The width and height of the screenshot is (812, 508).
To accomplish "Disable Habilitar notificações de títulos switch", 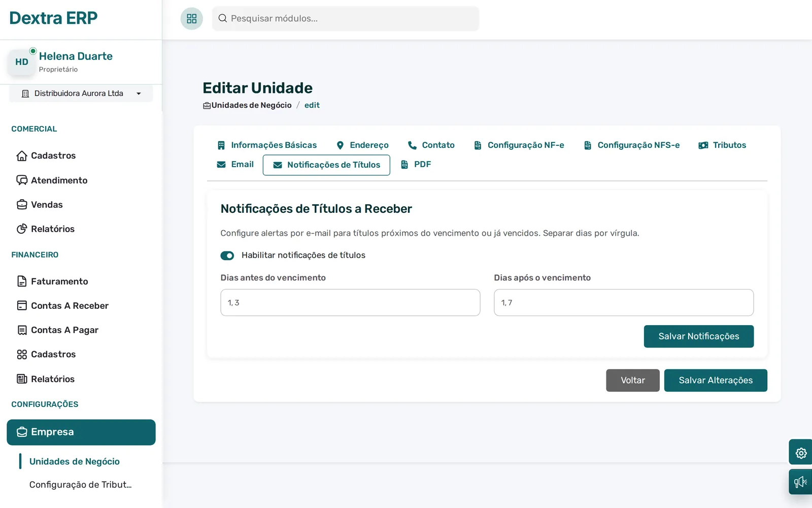I will coord(227,256).
